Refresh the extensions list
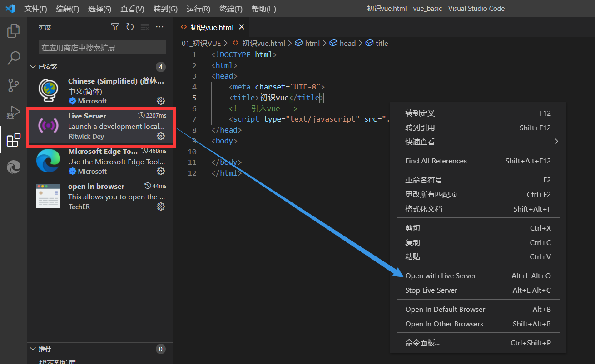Screen dimensions: 595x364 click(130, 27)
